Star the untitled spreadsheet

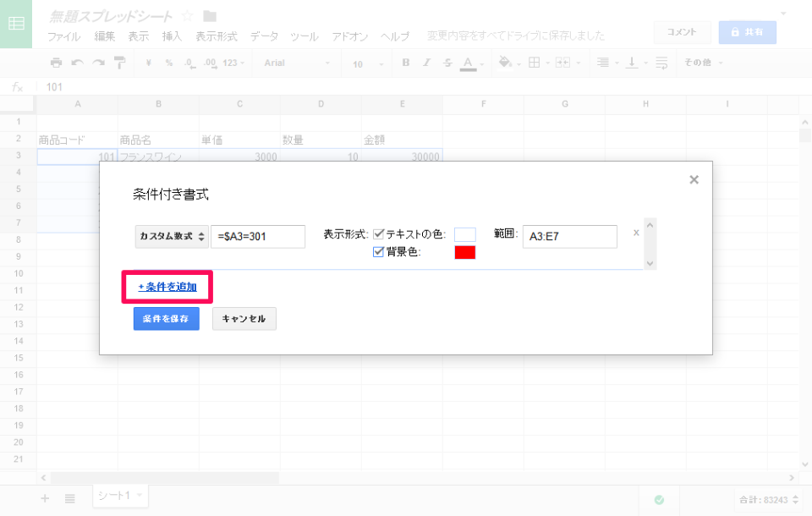click(x=187, y=16)
